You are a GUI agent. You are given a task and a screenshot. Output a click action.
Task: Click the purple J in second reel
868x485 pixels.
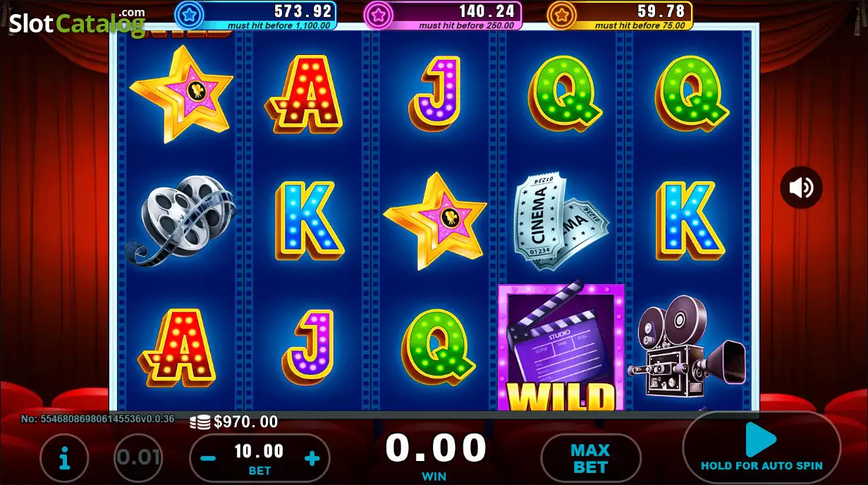tap(309, 347)
